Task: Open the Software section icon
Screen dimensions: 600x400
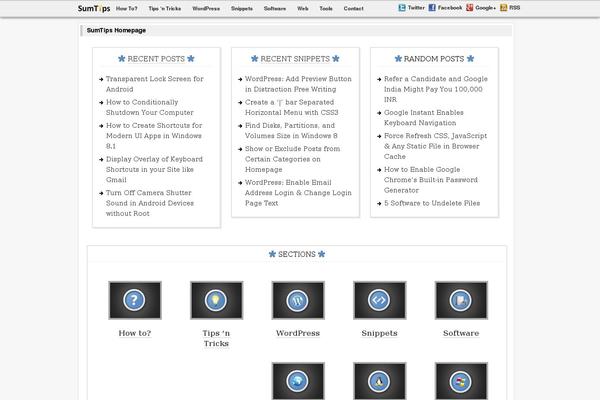Action: click(461, 300)
